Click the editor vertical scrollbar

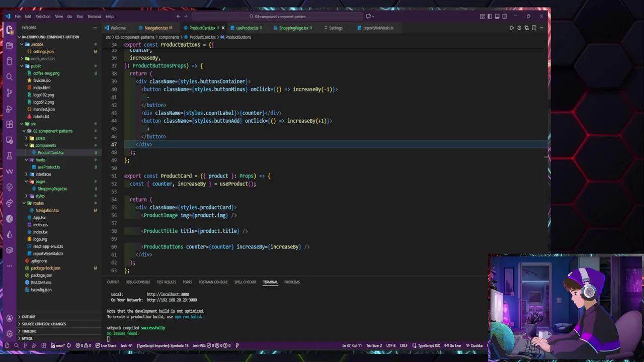coord(546,157)
